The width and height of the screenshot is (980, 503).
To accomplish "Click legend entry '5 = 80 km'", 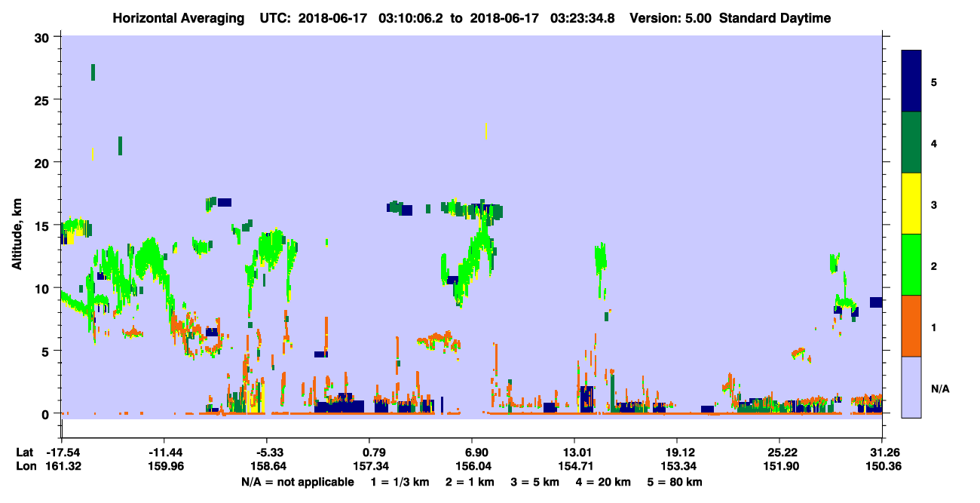I will (675, 482).
